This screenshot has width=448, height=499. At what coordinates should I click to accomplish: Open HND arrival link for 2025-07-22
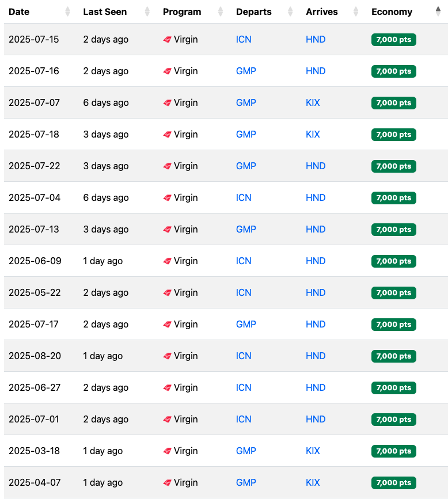click(316, 166)
